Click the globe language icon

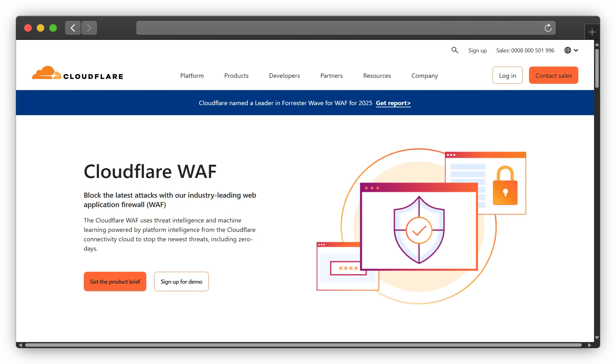(x=568, y=50)
